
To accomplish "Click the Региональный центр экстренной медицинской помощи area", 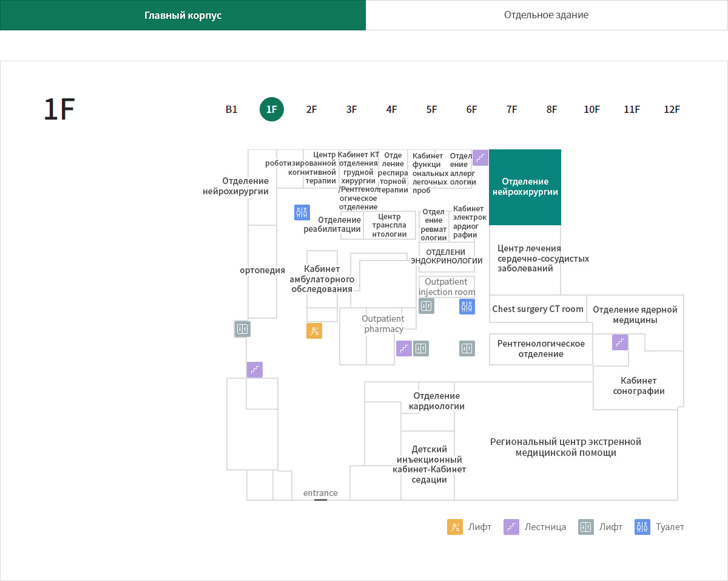I will 565,447.
